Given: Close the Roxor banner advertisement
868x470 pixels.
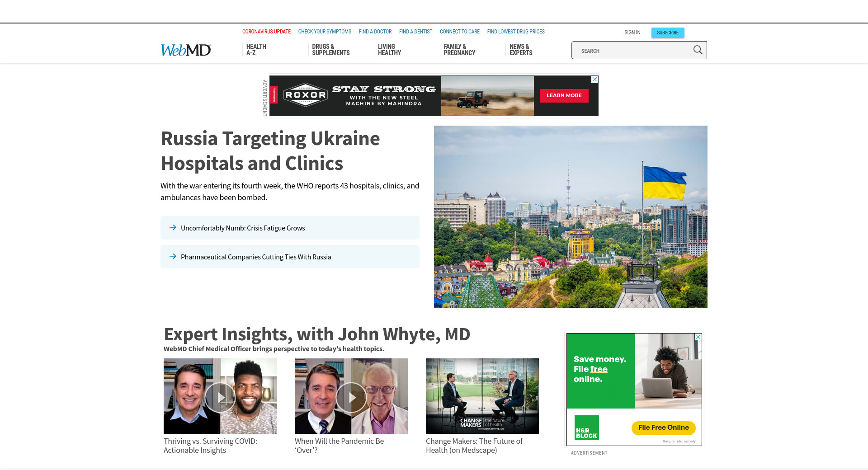Looking at the screenshot, I should [595, 80].
